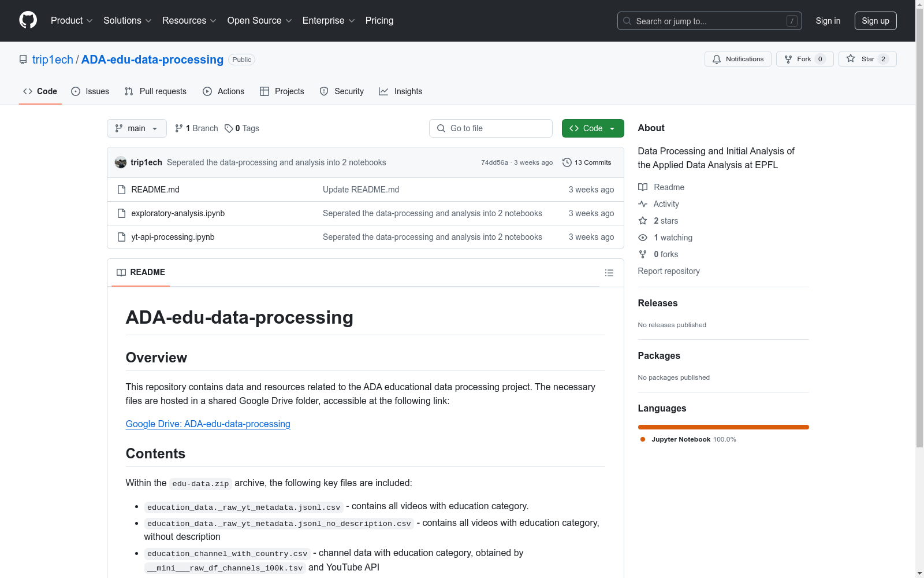Open the Releases sidebar heading

coord(658,303)
